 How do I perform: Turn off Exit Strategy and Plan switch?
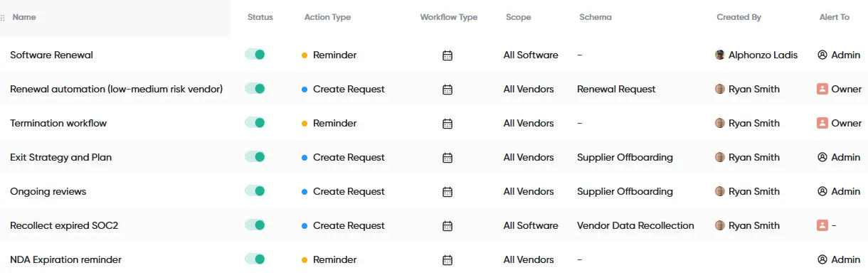click(255, 157)
